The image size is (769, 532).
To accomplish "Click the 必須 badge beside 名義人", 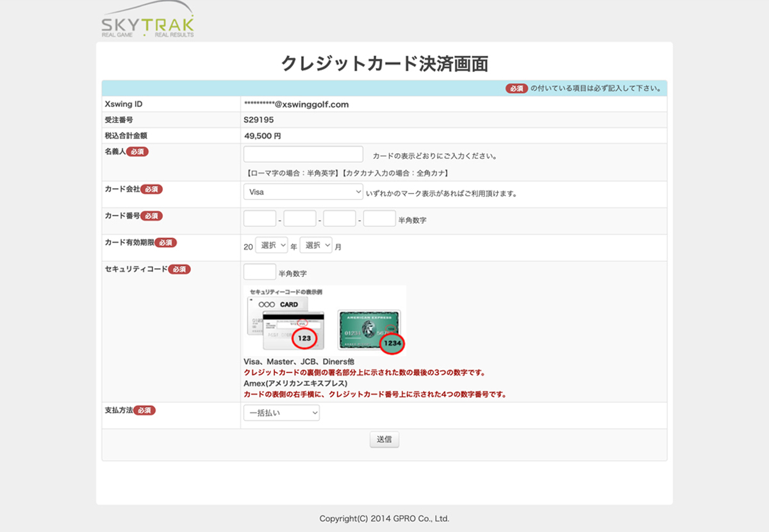I will (x=137, y=152).
